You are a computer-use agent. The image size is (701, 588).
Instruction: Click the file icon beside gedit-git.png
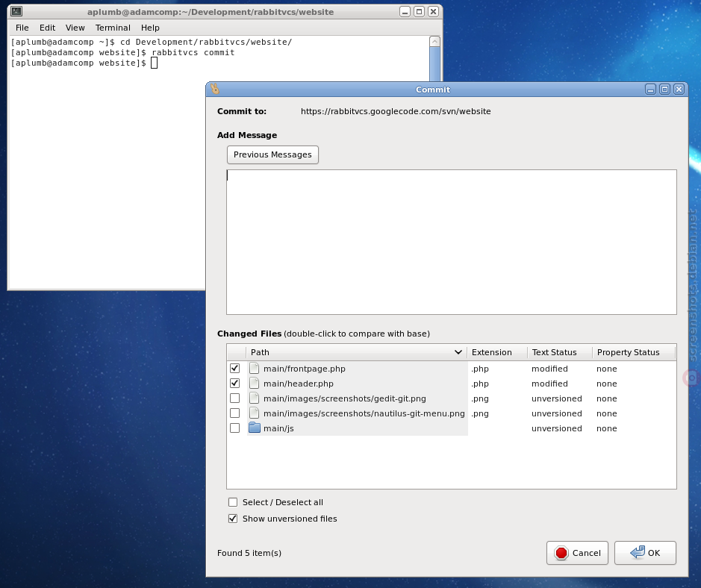pos(255,398)
